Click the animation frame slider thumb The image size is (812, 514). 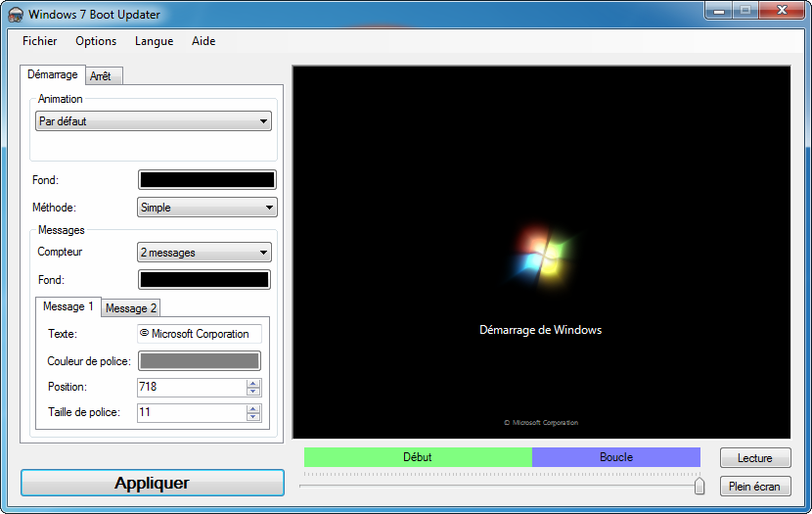point(699,486)
